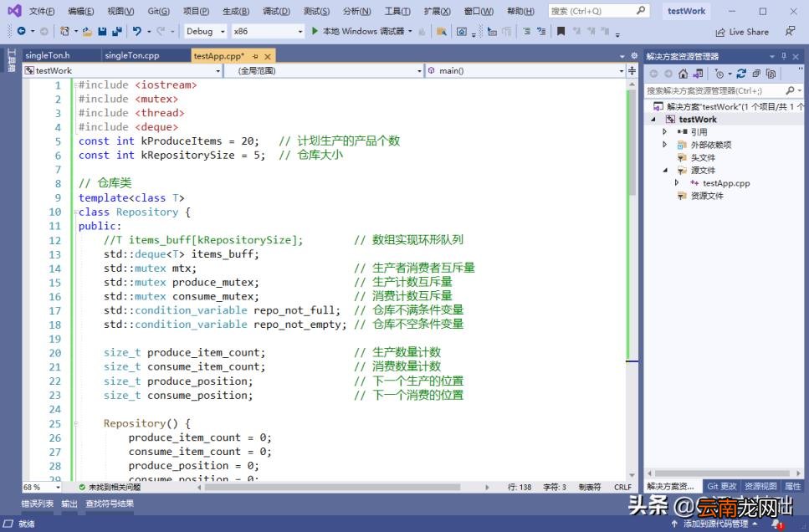809x532 pixels.
Task: Open the 调试(D) menu
Action: (x=276, y=12)
